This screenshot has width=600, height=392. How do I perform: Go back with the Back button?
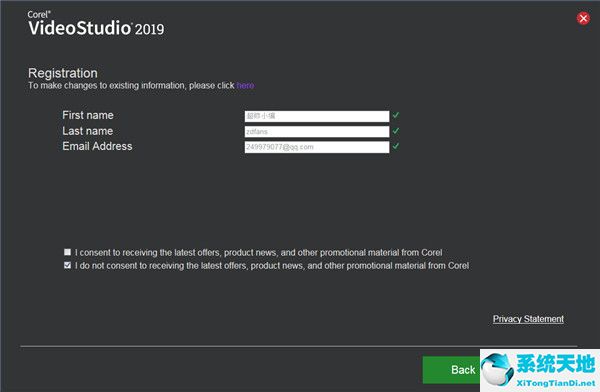(x=452, y=370)
